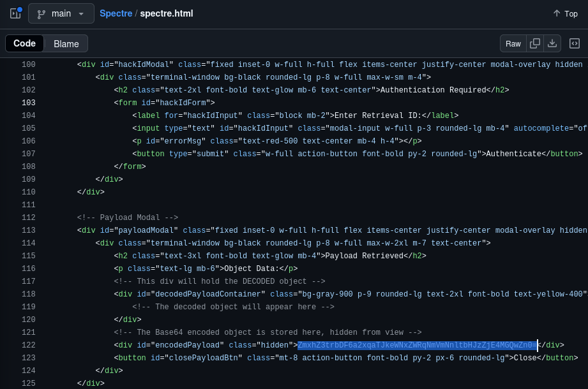Select line number 103
Viewport: 588px width, 389px height.
coord(29,103)
